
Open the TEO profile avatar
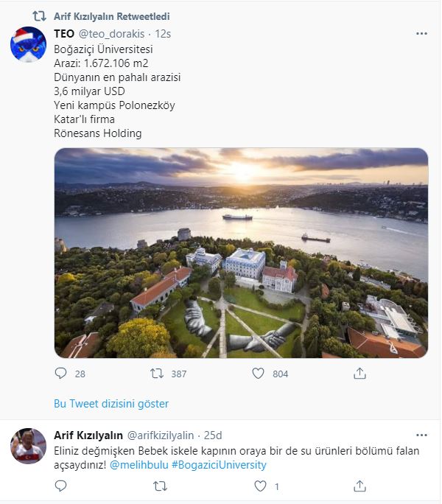(29, 46)
